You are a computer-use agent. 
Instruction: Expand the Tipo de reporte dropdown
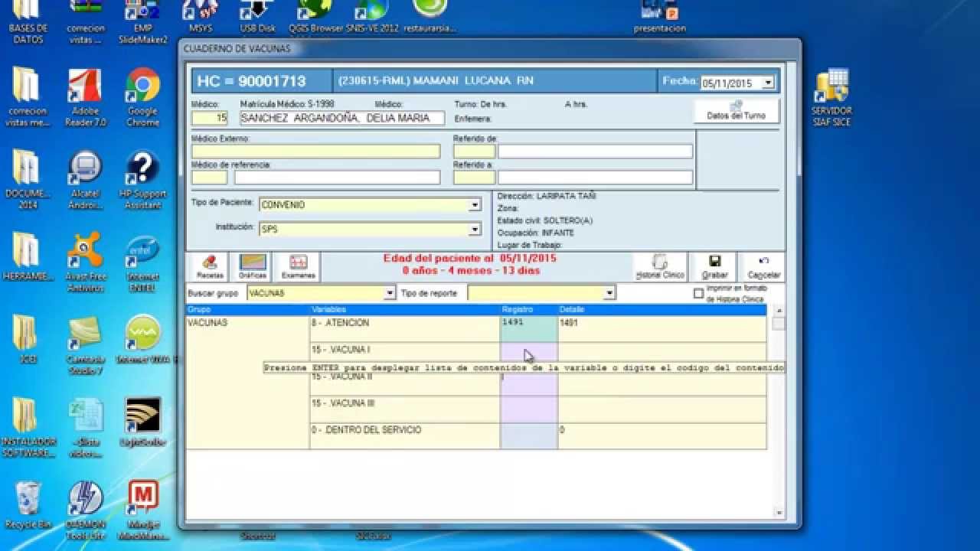[609, 293]
